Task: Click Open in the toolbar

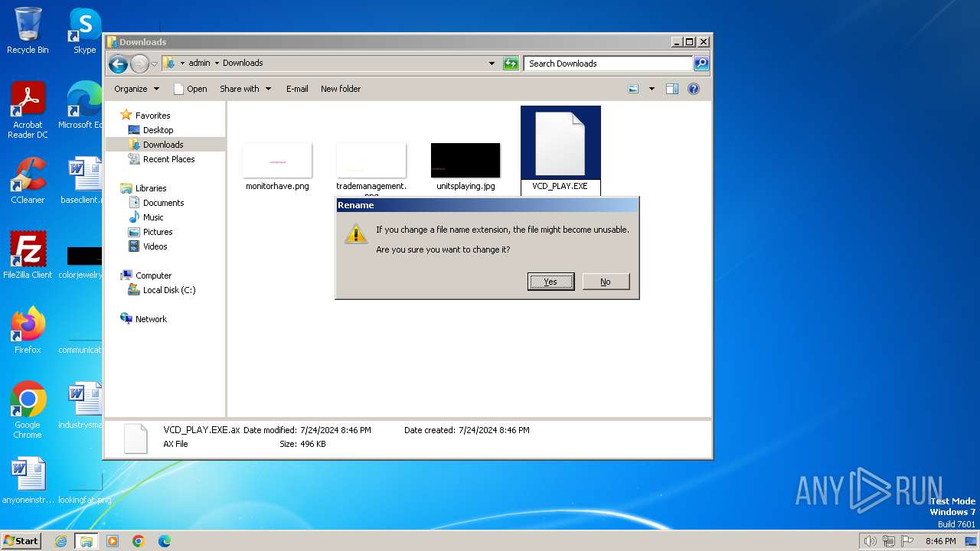Action: (x=191, y=89)
